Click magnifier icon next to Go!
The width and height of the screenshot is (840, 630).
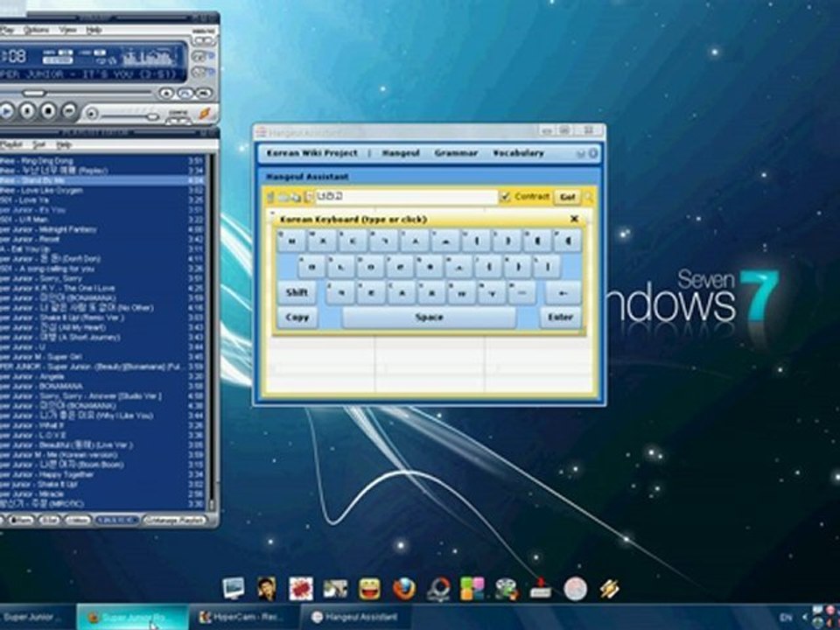[x=589, y=197]
